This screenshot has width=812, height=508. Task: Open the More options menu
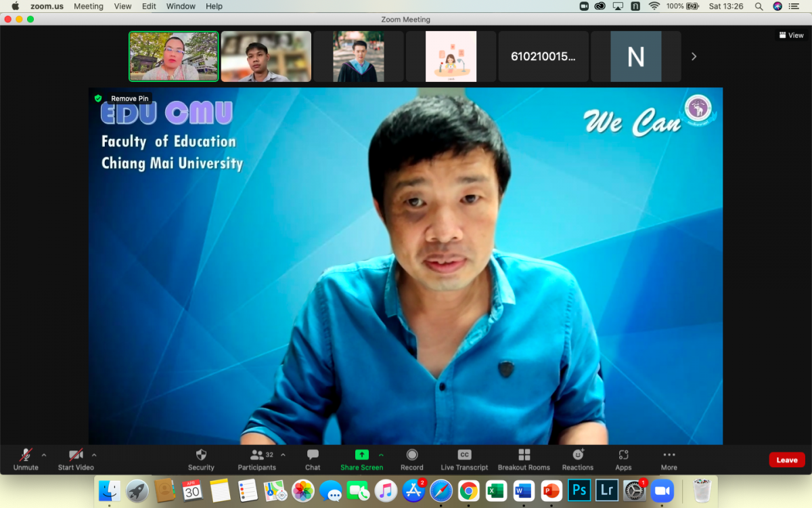click(x=669, y=459)
